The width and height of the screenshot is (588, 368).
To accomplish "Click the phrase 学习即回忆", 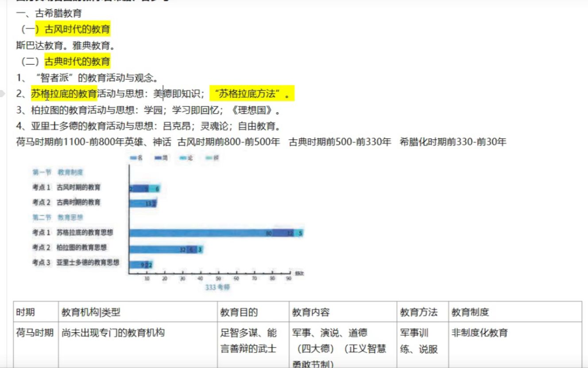I will tap(197, 110).
